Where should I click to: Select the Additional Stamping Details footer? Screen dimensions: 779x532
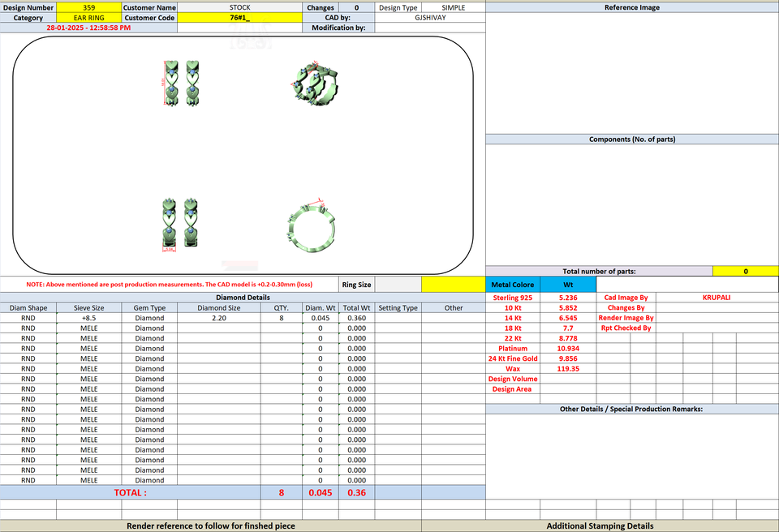(600, 526)
